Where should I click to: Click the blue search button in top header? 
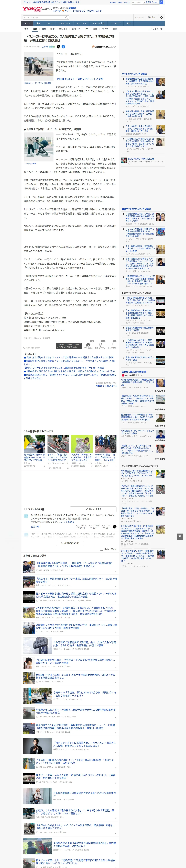point(161,2)
